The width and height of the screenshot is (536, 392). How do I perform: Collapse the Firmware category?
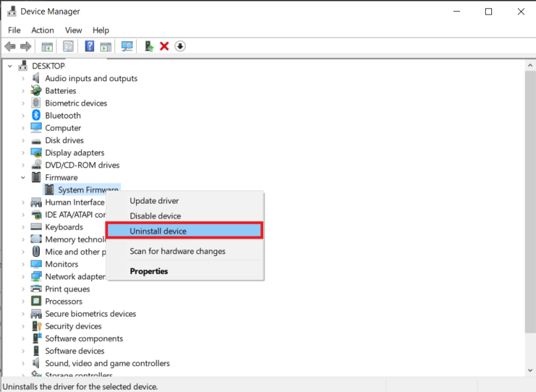pyautogui.click(x=23, y=177)
